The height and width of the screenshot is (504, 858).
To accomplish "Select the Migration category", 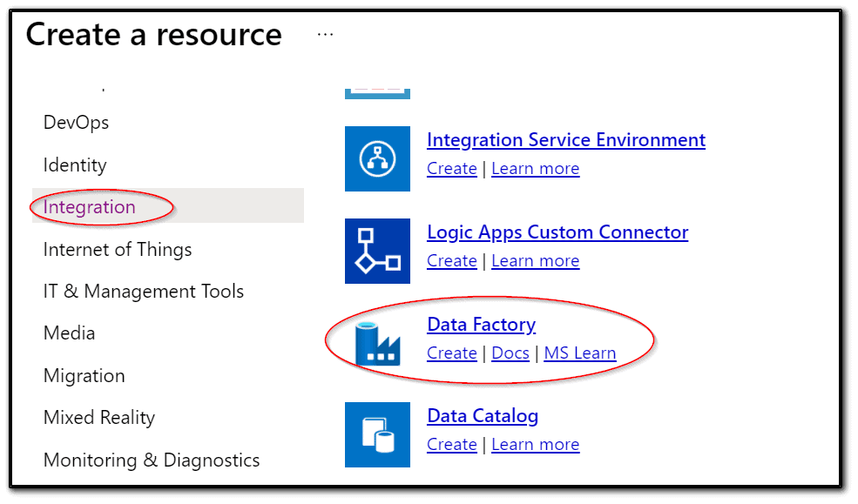I will (84, 374).
